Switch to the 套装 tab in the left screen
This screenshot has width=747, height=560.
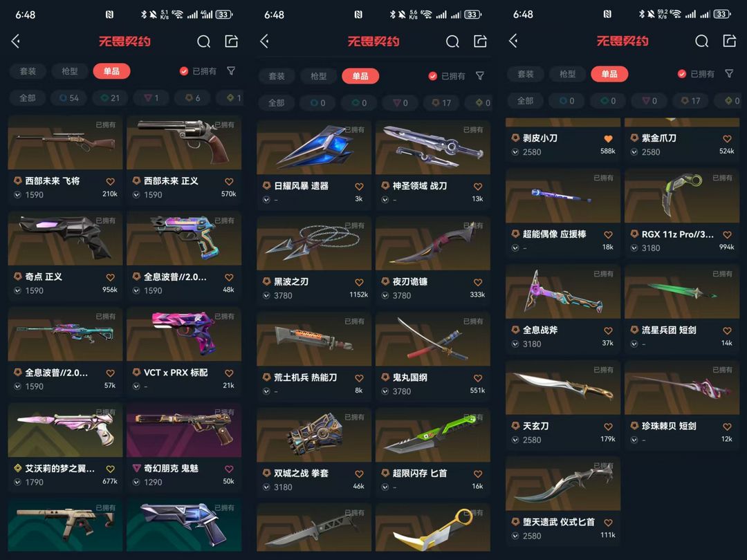(x=28, y=71)
